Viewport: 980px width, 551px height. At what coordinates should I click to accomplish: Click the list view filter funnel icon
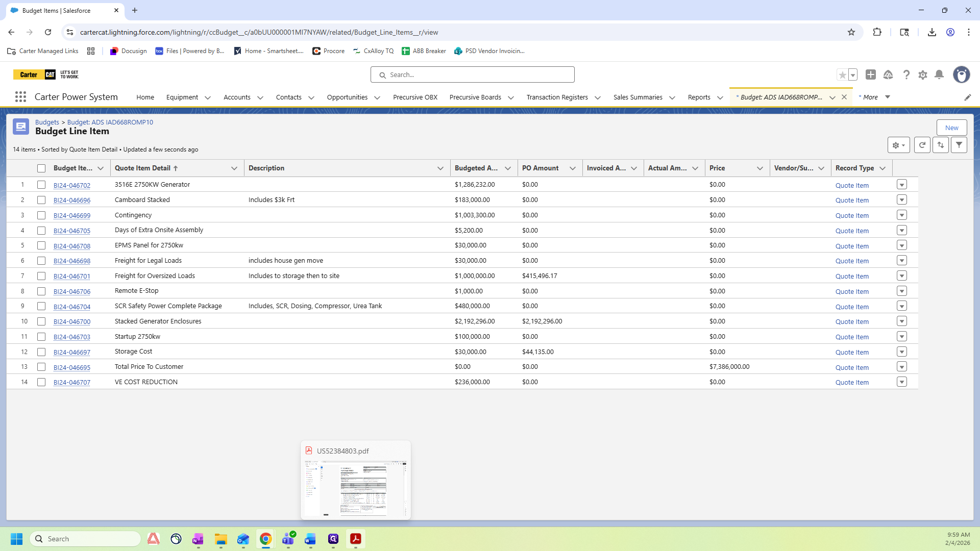coord(959,145)
